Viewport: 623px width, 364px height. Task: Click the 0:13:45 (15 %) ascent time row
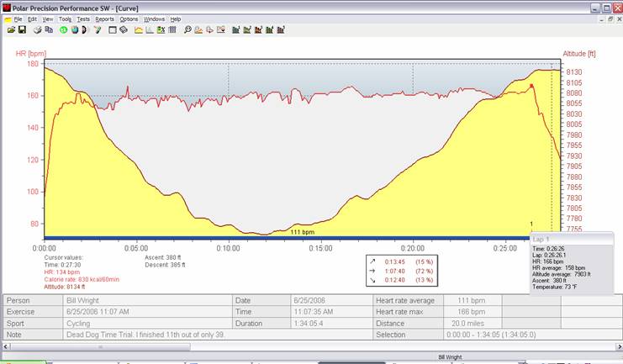402,262
